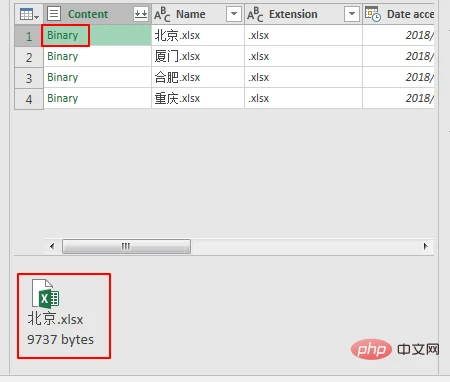Screen dimensions: 450x382
Task: Open Binary link in row 2
Action: pyautogui.click(x=63, y=56)
